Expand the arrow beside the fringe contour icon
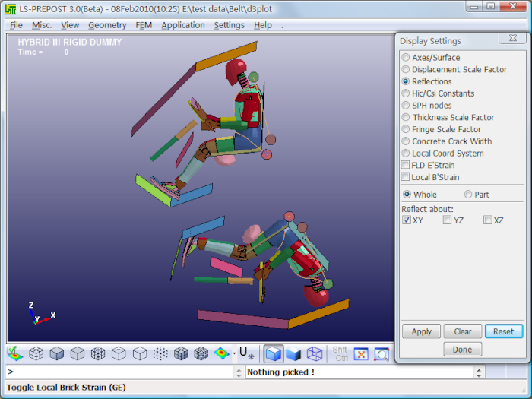This screenshot has width=532, height=399. pos(234,353)
